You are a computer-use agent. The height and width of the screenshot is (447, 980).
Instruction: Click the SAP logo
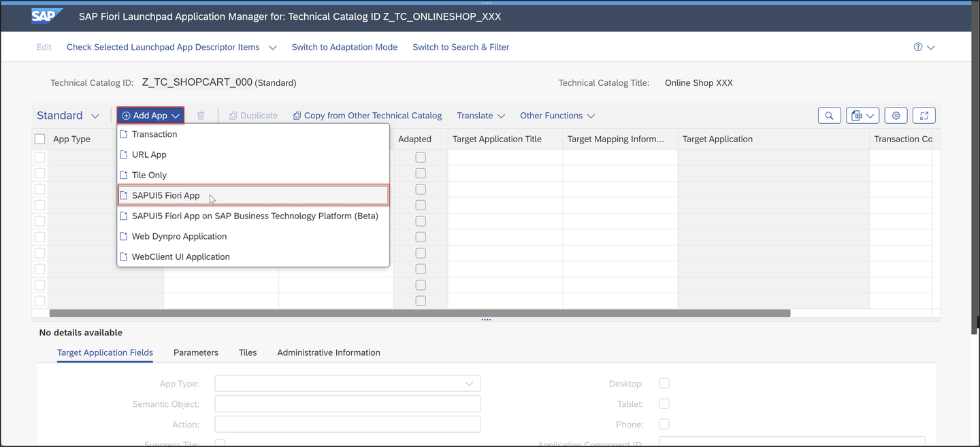coord(47,16)
